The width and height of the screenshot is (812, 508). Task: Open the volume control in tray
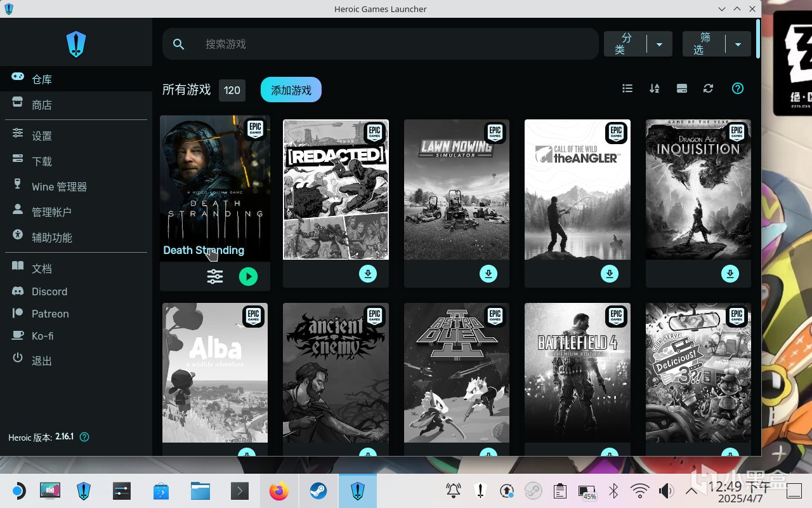(667, 491)
